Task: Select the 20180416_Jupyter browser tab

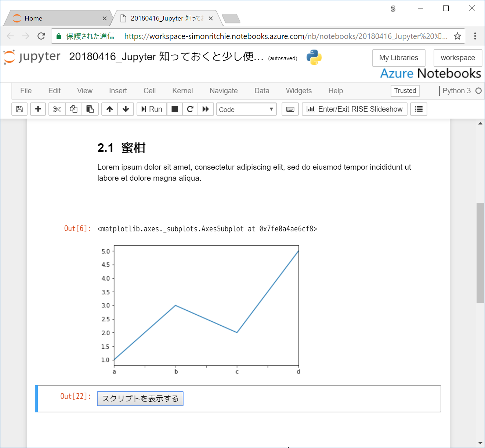Action: 166,18
